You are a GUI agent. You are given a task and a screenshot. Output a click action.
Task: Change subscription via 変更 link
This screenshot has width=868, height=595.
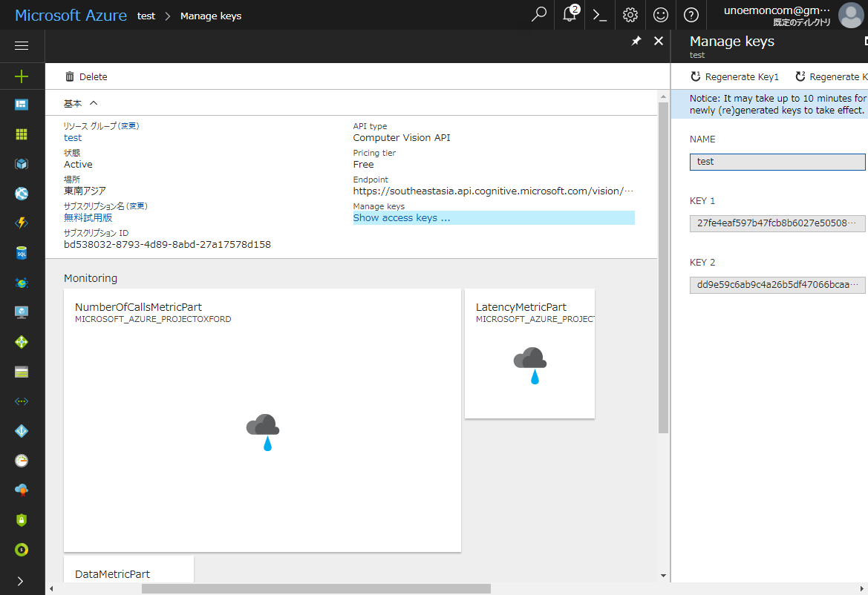tap(137, 206)
